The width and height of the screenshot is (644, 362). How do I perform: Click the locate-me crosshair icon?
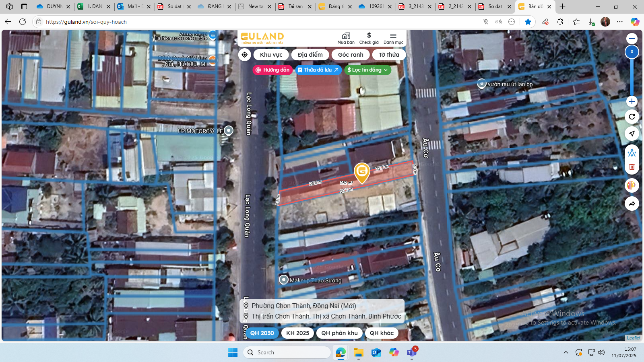pos(245,55)
